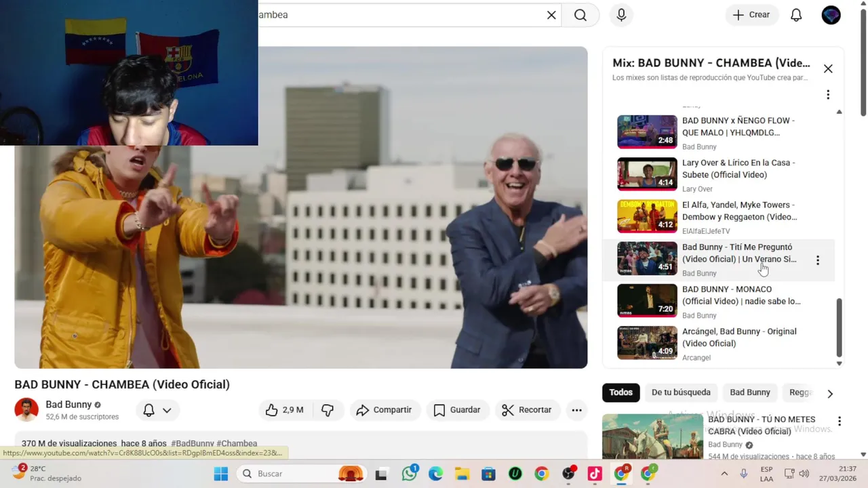Save the video with Guardar

pos(457,410)
